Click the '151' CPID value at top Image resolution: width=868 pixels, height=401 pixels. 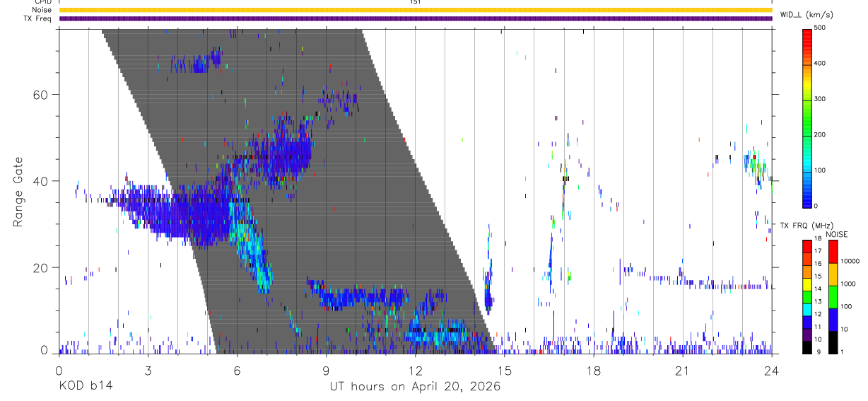tap(415, 2)
